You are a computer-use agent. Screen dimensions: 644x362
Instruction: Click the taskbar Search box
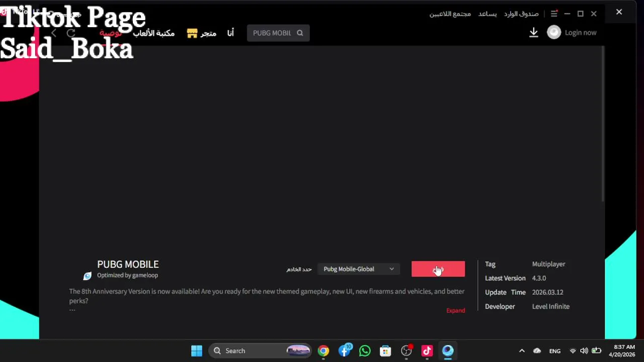[261, 351]
